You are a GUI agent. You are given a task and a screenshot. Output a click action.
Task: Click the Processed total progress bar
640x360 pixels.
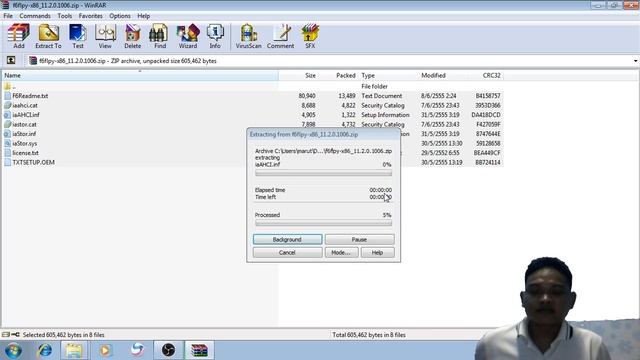pyautogui.click(x=323, y=223)
